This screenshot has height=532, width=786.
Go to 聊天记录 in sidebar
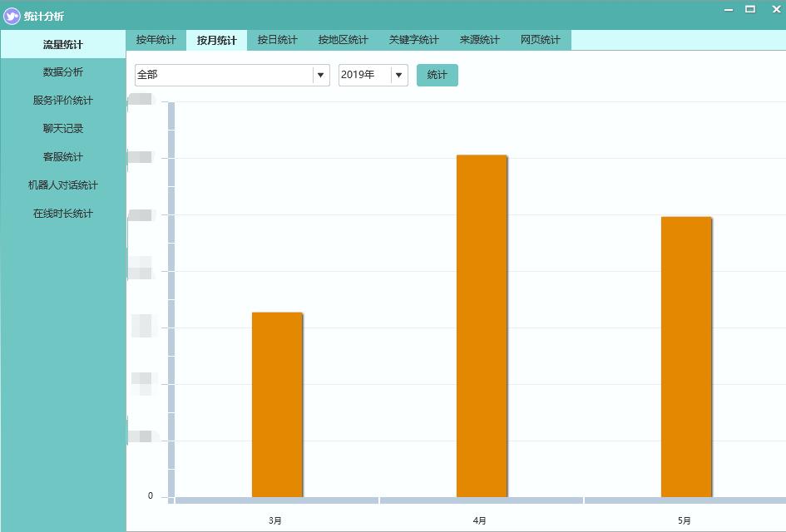63,129
